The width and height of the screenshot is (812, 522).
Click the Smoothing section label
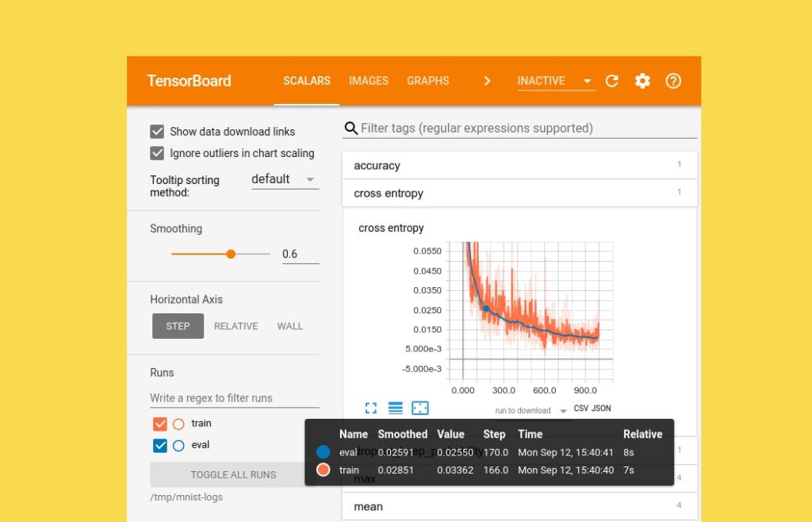pyautogui.click(x=176, y=229)
